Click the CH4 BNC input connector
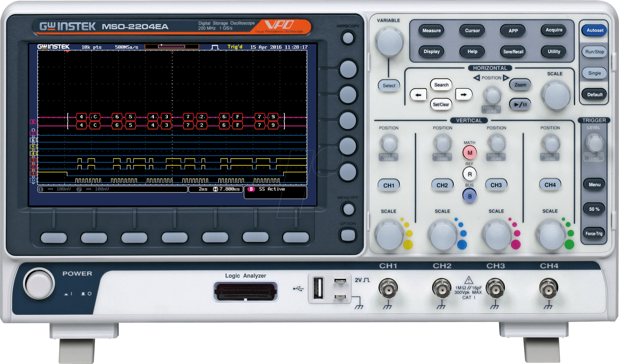 point(548,289)
